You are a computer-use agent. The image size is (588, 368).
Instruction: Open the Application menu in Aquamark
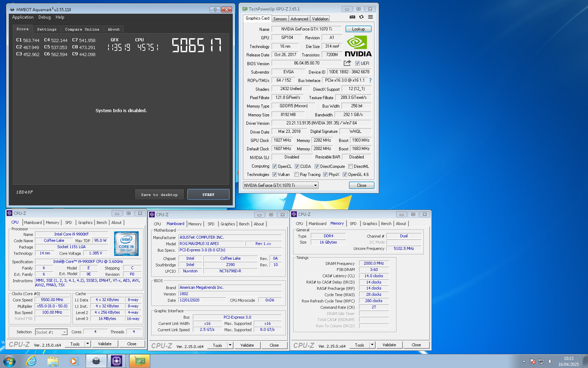click(x=23, y=17)
